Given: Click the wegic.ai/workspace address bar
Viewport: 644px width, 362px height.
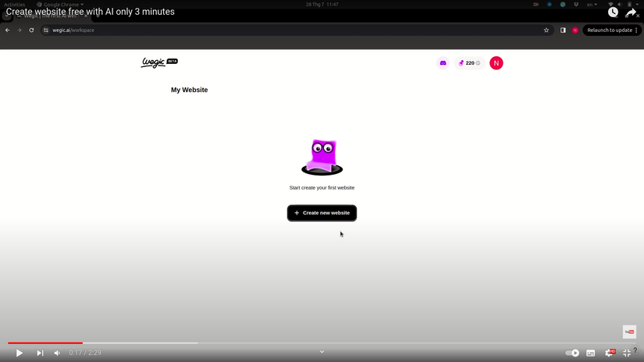Looking at the screenshot, I should [x=296, y=30].
